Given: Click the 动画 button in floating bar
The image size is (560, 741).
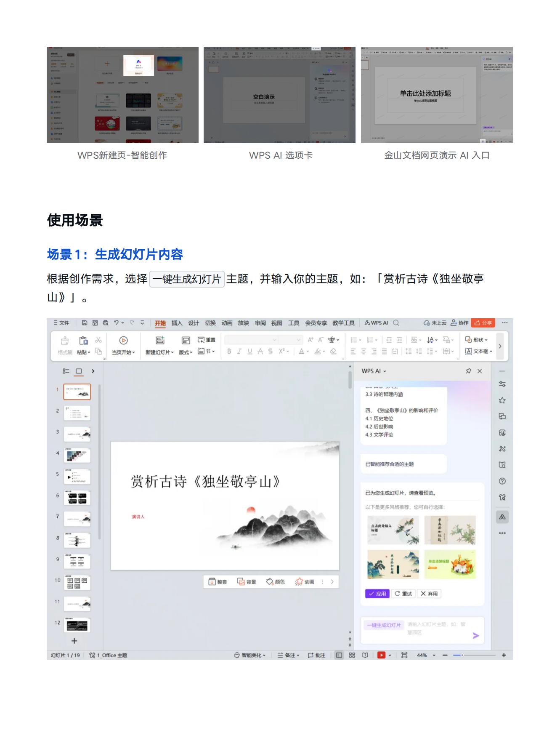Looking at the screenshot, I should [x=305, y=582].
